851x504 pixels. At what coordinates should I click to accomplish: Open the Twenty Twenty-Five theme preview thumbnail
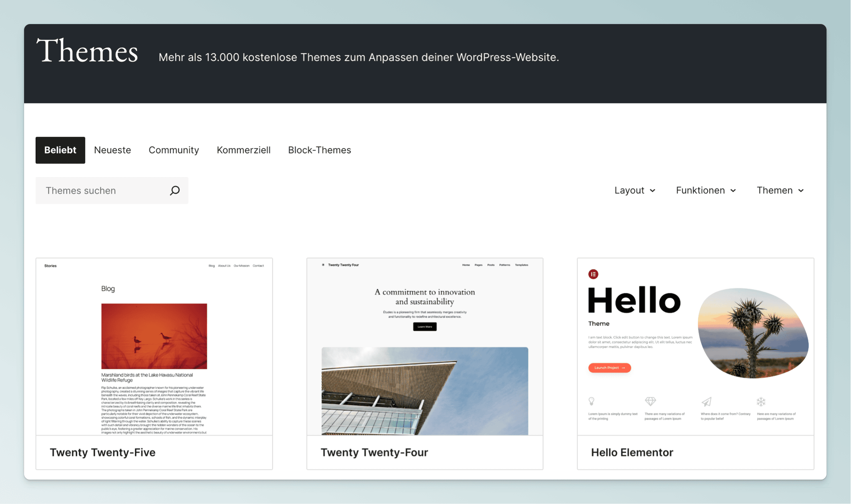pyautogui.click(x=154, y=347)
